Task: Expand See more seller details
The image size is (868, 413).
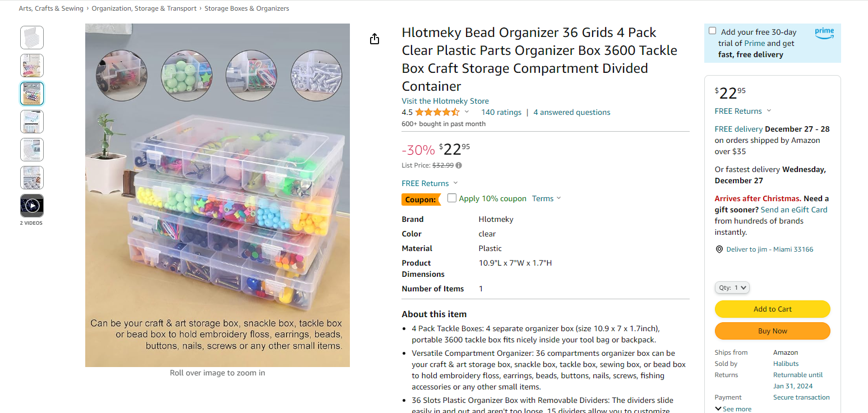Action: point(732,409)
